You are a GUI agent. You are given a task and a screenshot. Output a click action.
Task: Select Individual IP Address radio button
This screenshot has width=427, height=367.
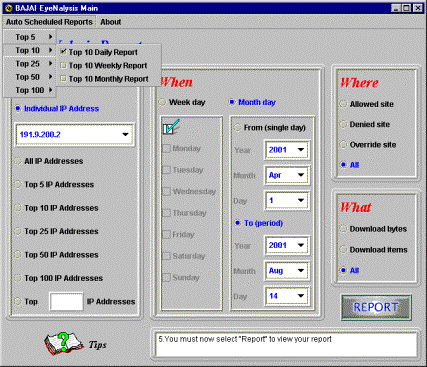(x=18, y=109)
